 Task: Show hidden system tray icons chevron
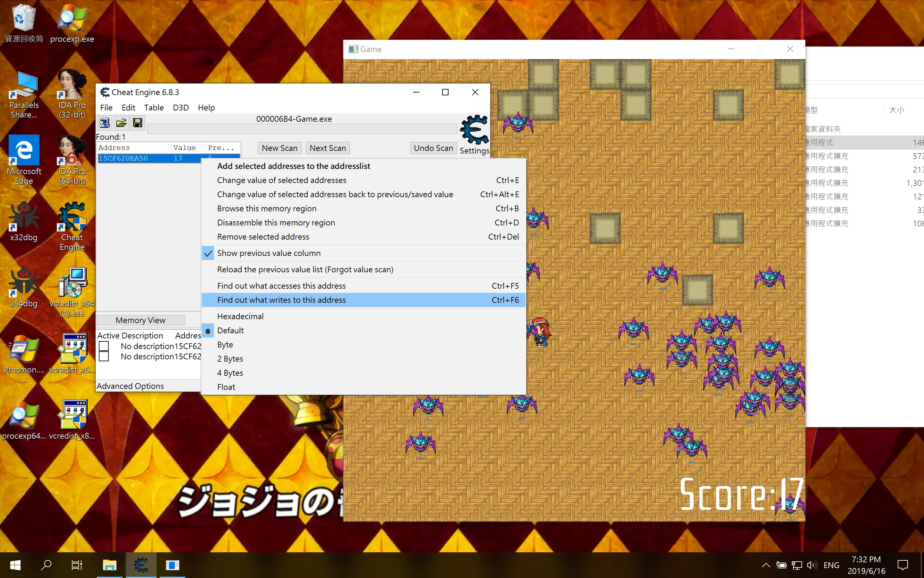point(766,565)
